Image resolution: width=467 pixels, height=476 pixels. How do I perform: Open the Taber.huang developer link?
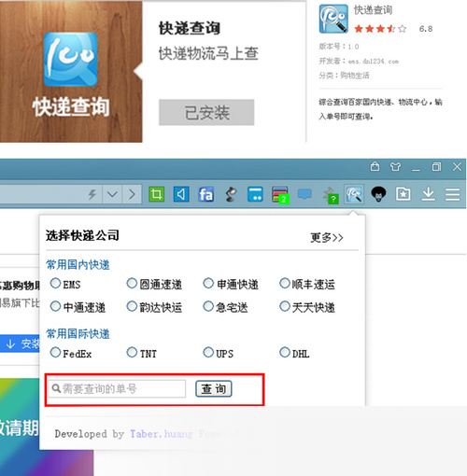point(161,434)
